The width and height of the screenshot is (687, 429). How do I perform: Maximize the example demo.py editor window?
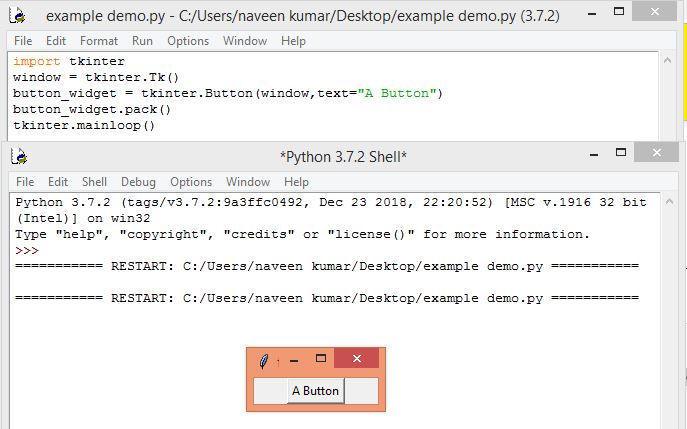(619, 12)
